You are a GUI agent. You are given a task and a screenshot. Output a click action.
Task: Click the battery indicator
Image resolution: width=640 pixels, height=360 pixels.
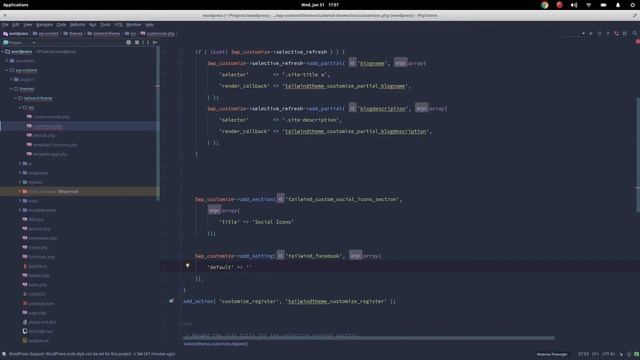tap(603, 5)
